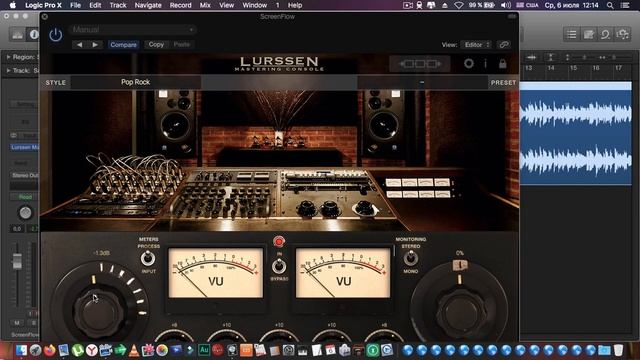
Task: Click the left input level knob
Action: (99, 312)
